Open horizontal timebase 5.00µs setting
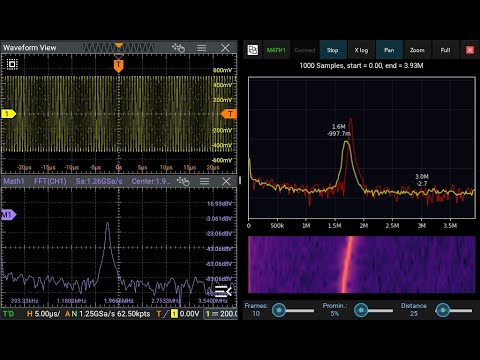Image resolution: width=480 pixels, height=360 pixels. click(x=44, y=314)
